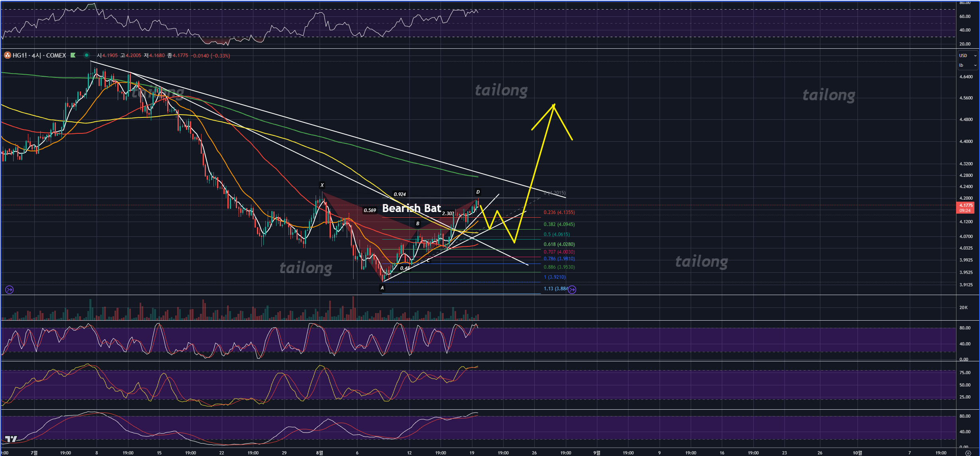Click the 0.618 (4.0280) Fibonacci level label
The height and width of the screenshot is (456, 980).
point(559,244)
